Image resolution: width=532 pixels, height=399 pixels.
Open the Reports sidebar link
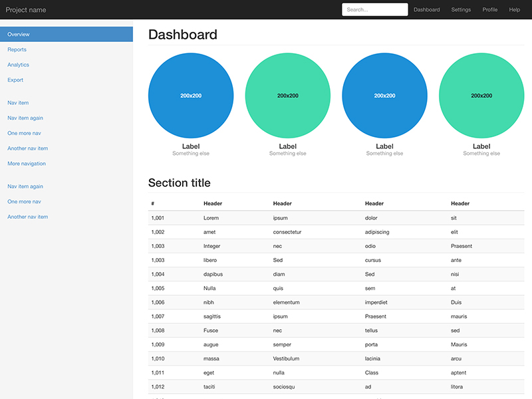pos(17,49)
